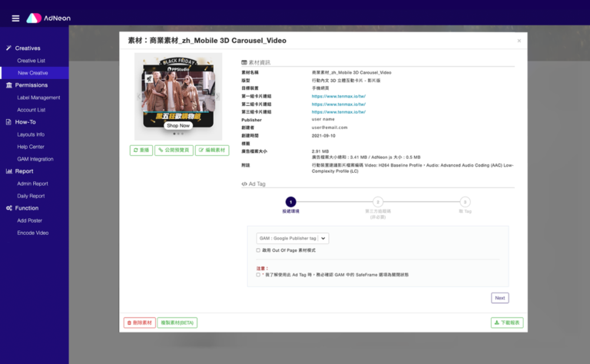
Task: Click the edit creative (編輯素材) button
Action: point(212,150)
